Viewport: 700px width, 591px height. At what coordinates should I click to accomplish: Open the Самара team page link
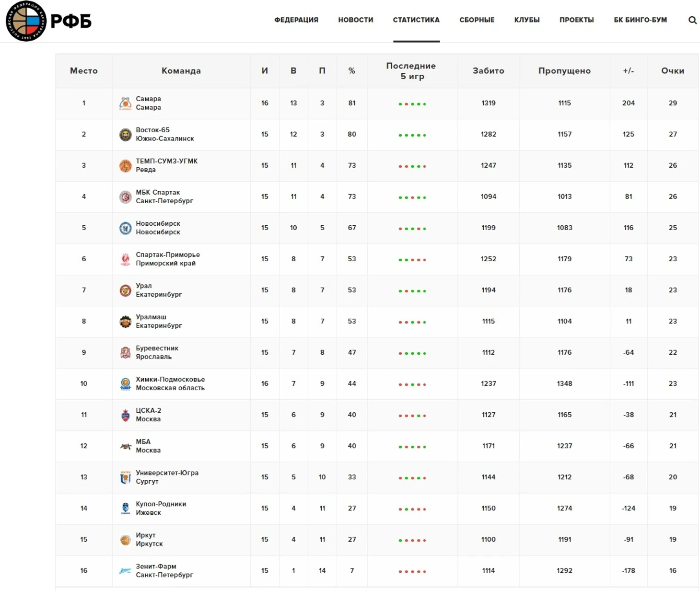pos(148,103)
